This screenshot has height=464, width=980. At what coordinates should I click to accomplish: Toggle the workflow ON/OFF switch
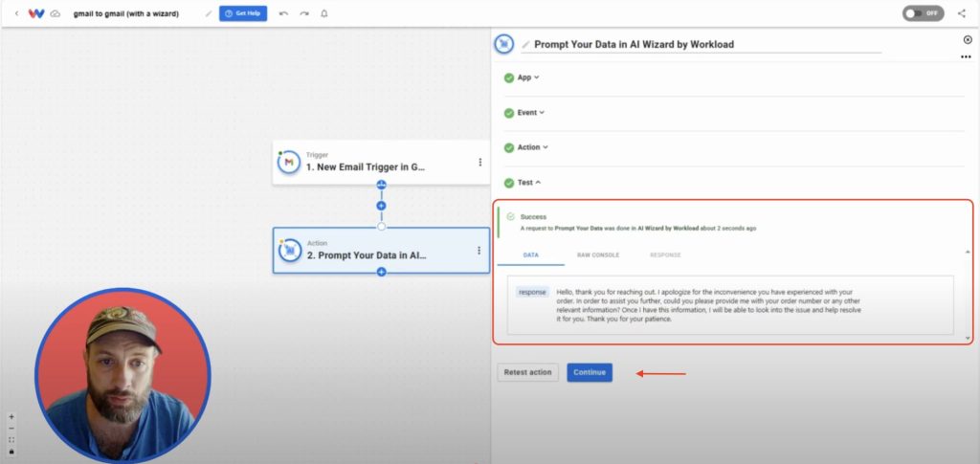pyautogui.click(x=924, y=13)
